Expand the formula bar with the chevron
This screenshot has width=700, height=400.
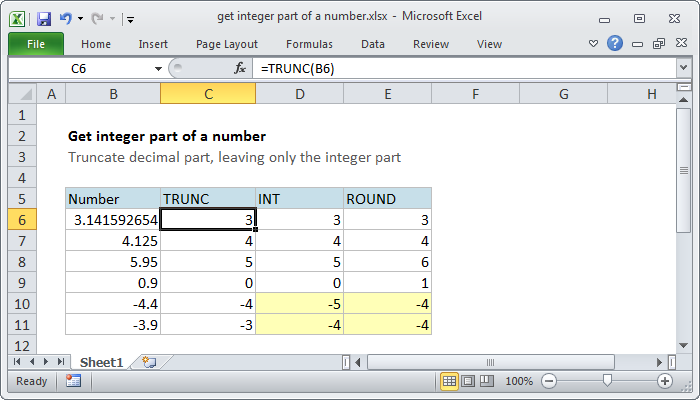click(x=683, y=68)
